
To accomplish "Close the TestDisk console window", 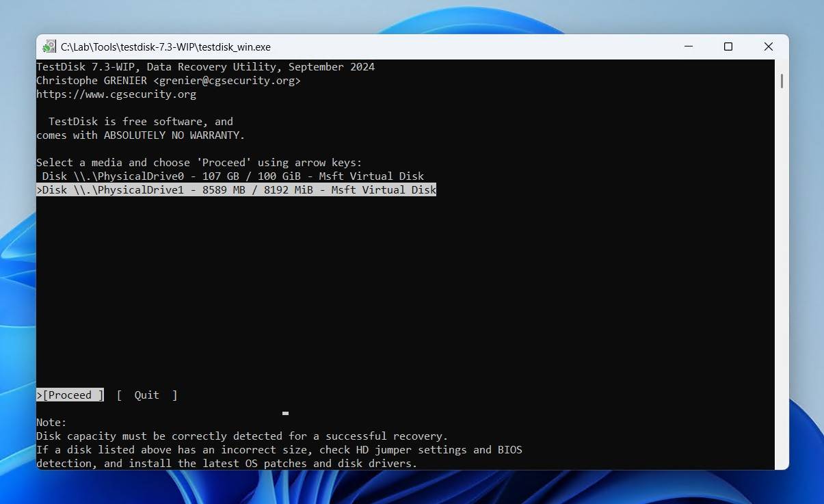I will 769,47.
